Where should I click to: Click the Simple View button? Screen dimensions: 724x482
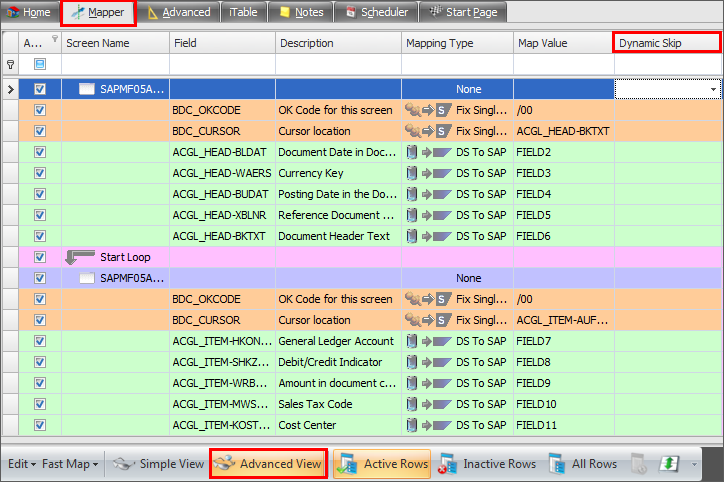pyautogui.click(x=158, y=464)
